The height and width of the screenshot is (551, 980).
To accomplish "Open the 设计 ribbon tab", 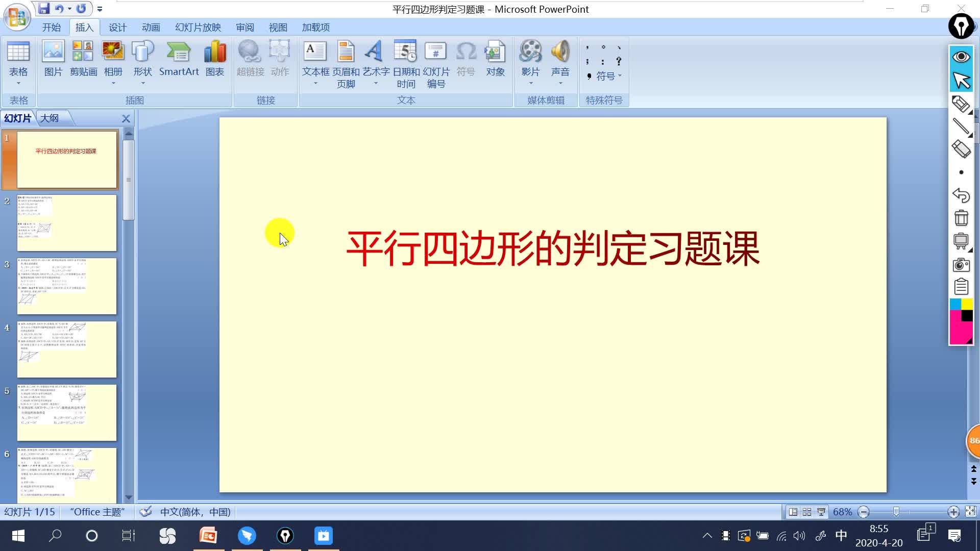I will point(117,28).
